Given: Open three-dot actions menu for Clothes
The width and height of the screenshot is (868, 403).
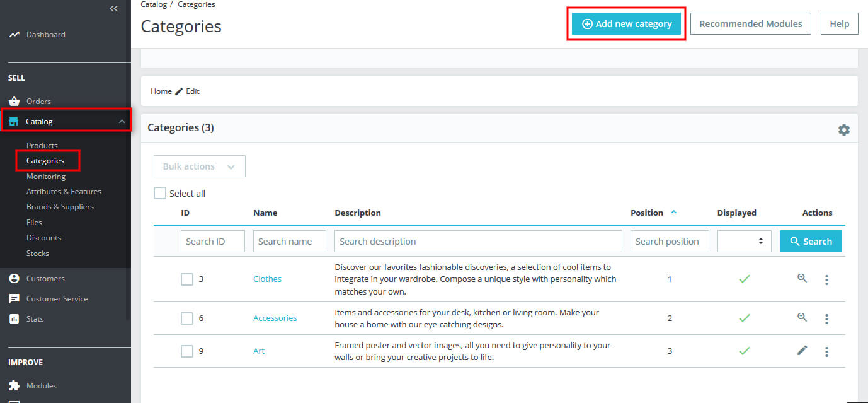Looking at the screenshot, I should pyautogui.click(x=826, y=279).
